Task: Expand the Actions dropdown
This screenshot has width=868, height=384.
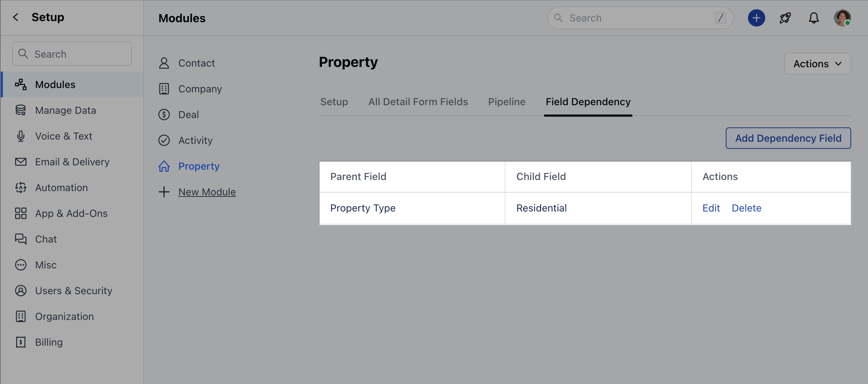Action: tap(817, 64)
